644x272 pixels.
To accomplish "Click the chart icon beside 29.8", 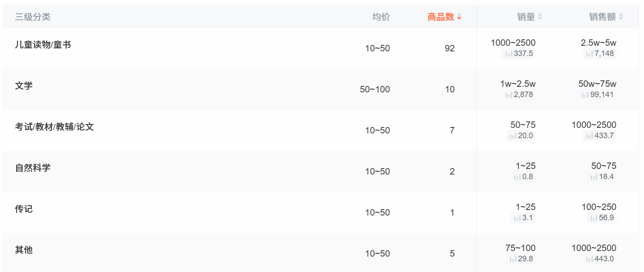I will pyautogui.click(x=513, y=259).
